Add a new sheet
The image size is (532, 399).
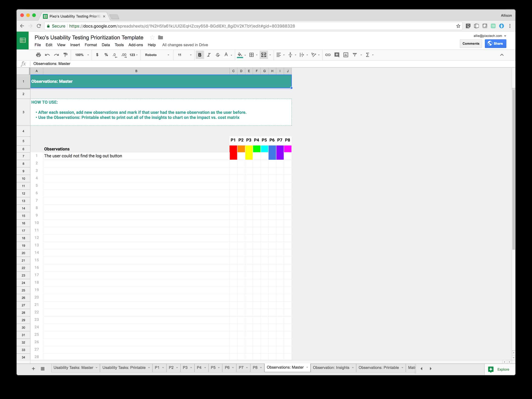(x=33, y=368)
